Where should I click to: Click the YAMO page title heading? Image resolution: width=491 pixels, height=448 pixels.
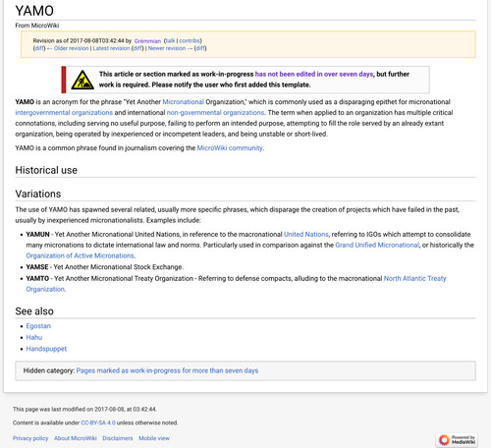coord(34,11)
